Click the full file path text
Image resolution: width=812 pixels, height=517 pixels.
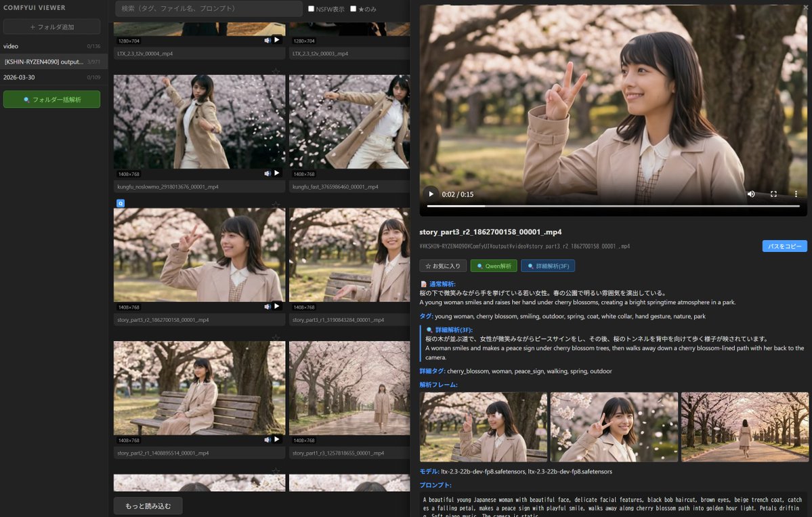click(525, 247)
